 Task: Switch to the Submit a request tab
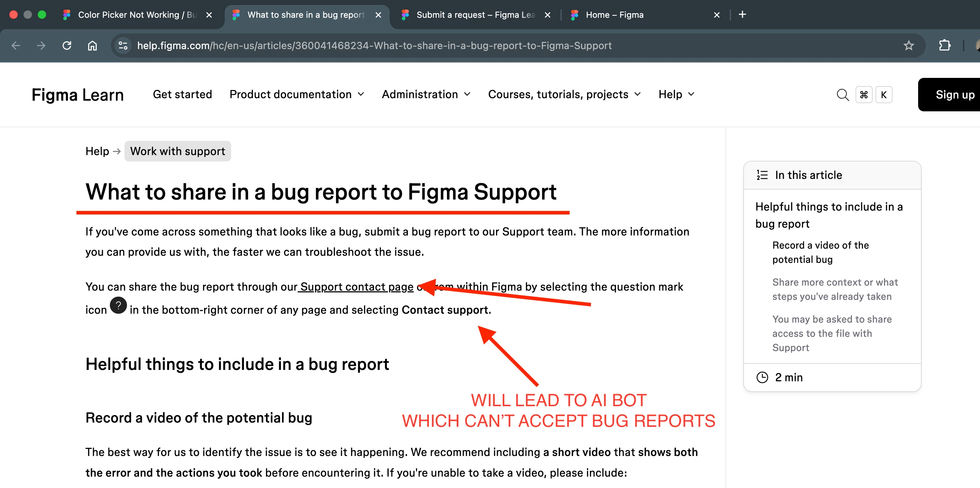475,15
